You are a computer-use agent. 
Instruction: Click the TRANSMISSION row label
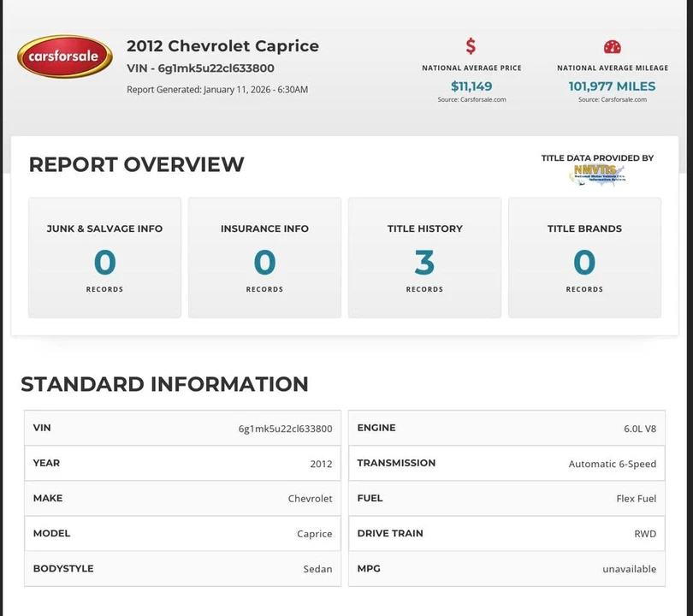396,463
